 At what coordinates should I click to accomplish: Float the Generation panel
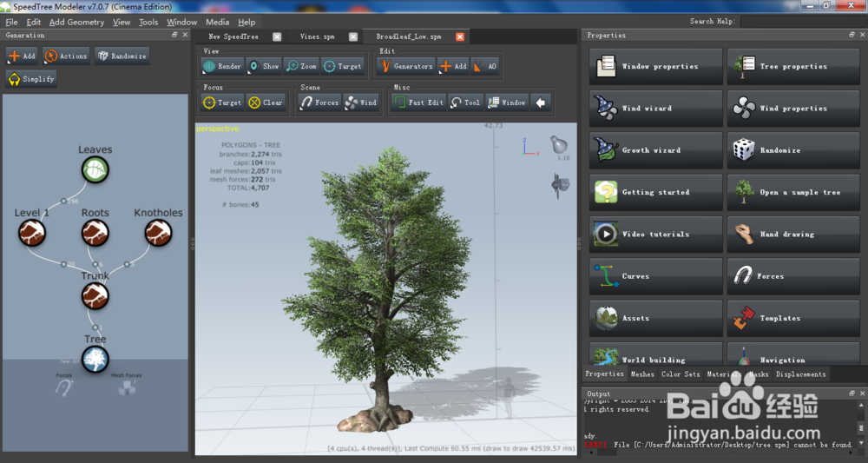click(175, 35)
